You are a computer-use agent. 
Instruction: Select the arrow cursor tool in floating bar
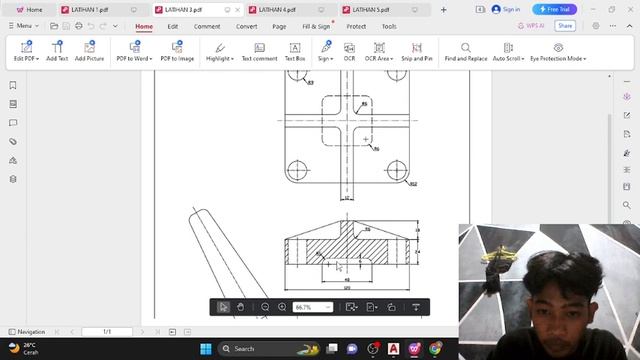pos(223,307)
